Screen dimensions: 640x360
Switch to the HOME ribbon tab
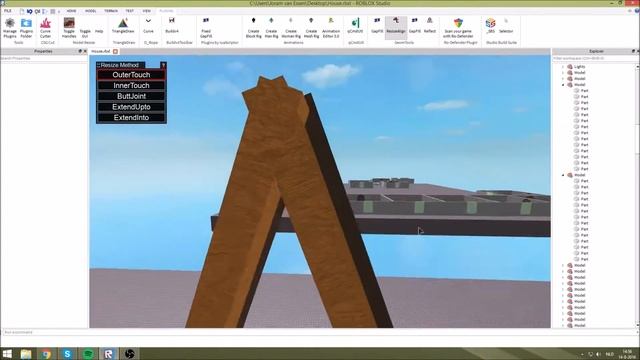coord(71,11)
